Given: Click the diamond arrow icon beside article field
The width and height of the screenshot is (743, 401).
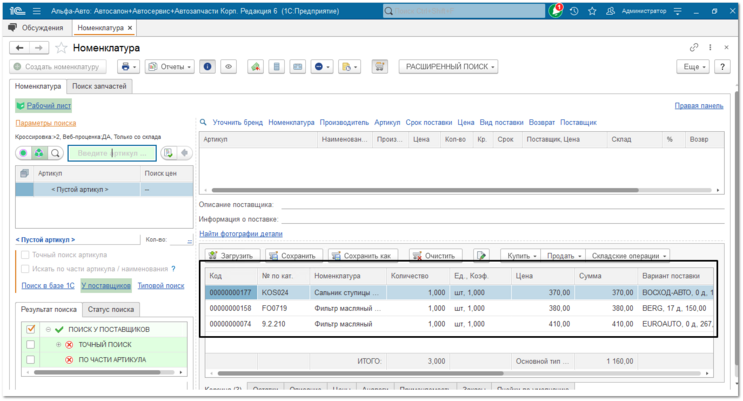Looking at the screenshot, I should click(x=184, y=153).
